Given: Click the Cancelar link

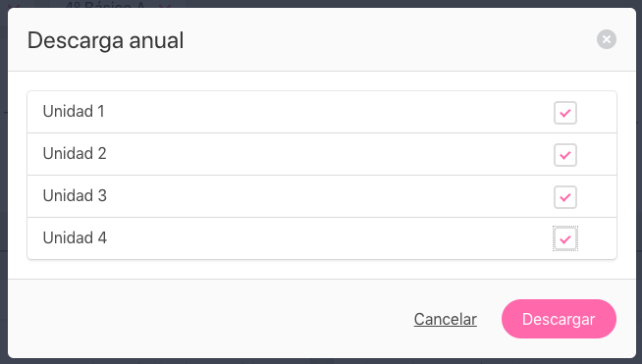Looking at the screenshot, I should 446,319.
